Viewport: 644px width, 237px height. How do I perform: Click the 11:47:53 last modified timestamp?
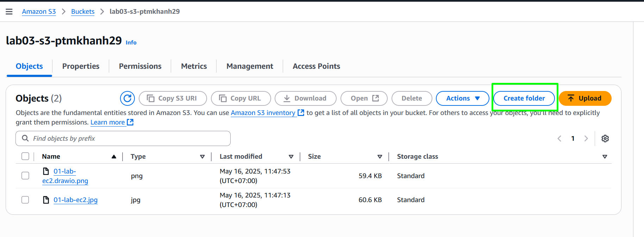(255, 176)
